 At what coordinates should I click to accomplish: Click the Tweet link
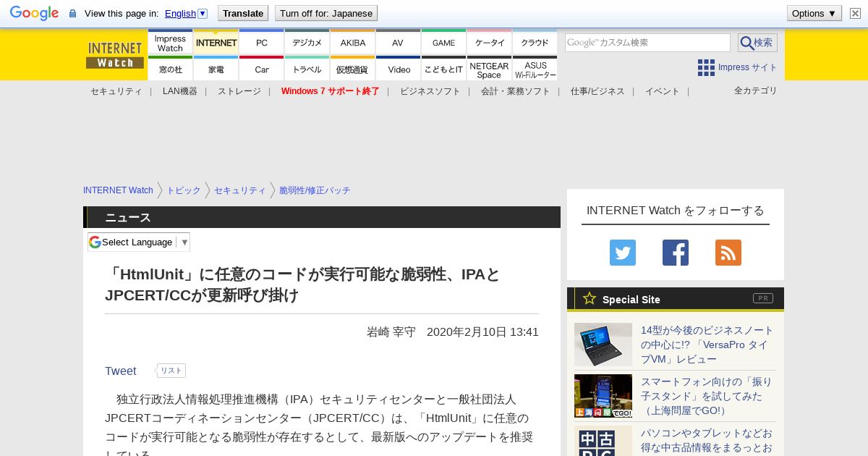(120, 371)
